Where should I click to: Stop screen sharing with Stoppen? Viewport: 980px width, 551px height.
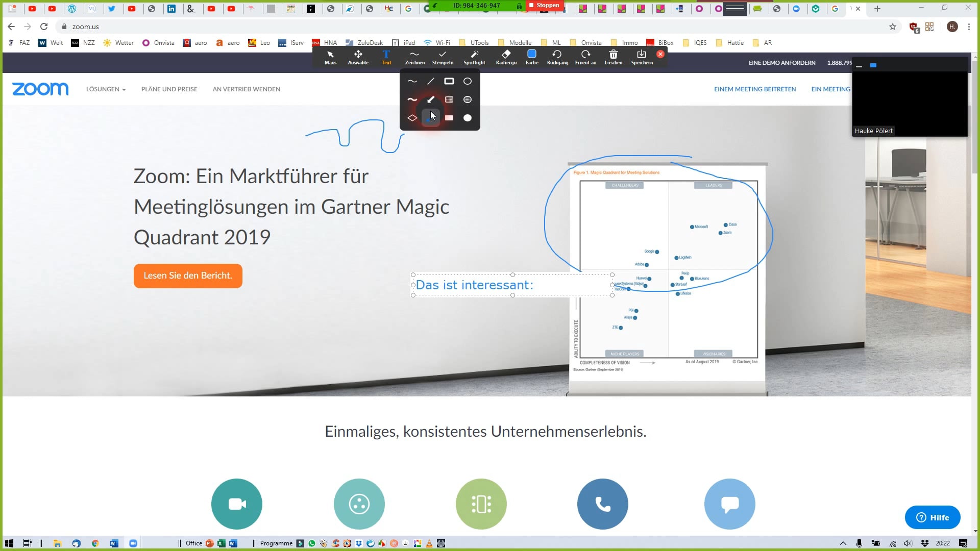544,5
